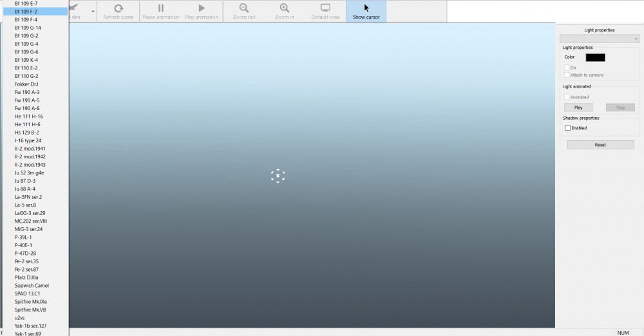Toggle the Attach to camera checkbox
Image resolution: width=644 pixels, height=336 pixels.
(567, 75)
